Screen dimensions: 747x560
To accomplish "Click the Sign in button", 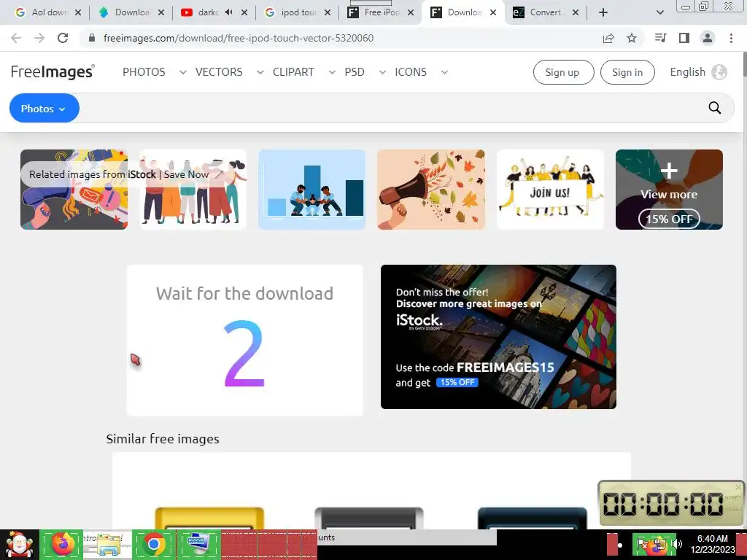I will (x=627, y=72).
